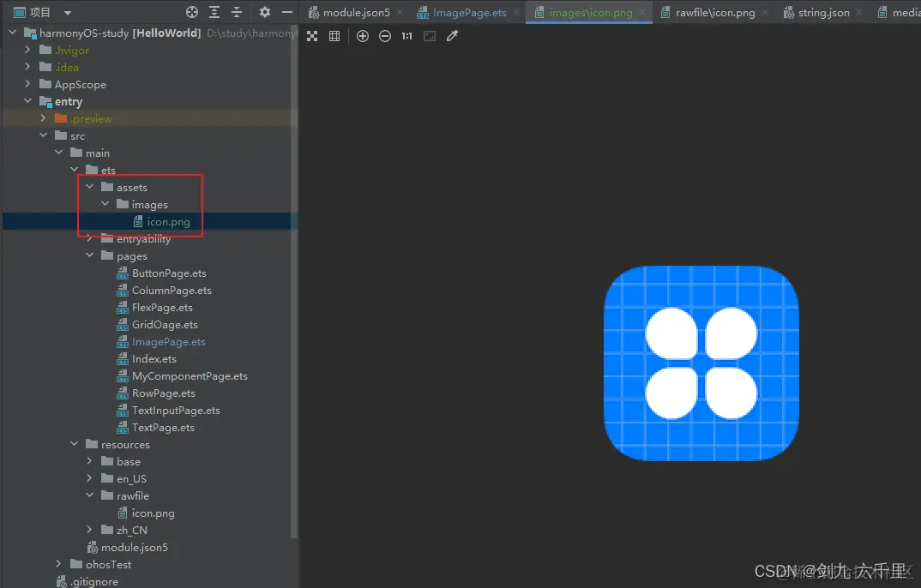Toggle chessboard transparency icon in image toolbar
The height and width of the screenshot is (588, 921).
click(312, 36)
